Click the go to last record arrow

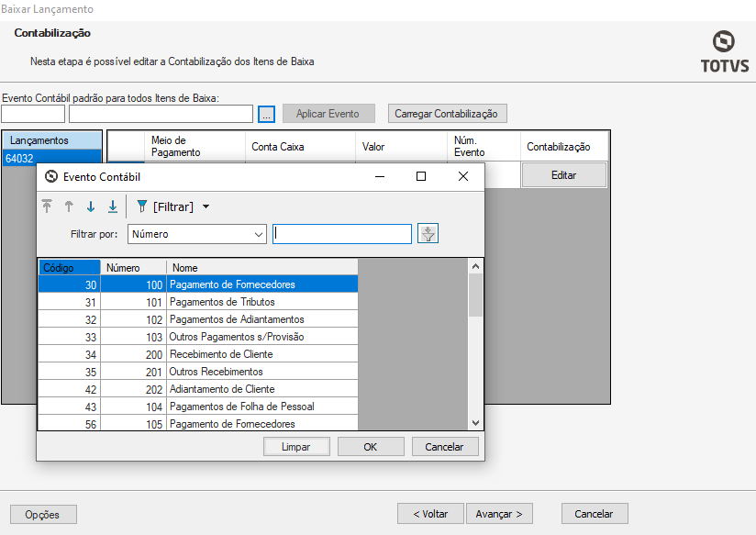[113, 207]
